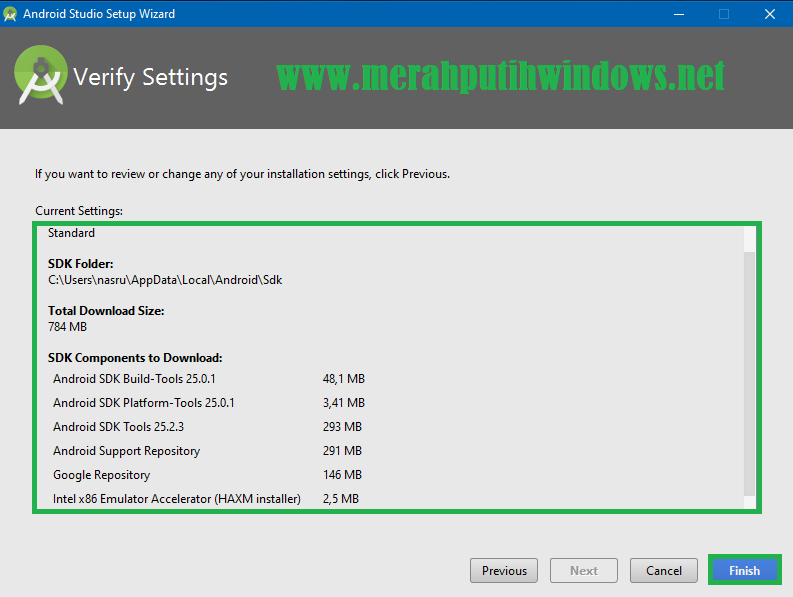Click 'Google Repository' row
Viewport: 793px width, 597px height.
pyautogui.click(x=208, y=475)
